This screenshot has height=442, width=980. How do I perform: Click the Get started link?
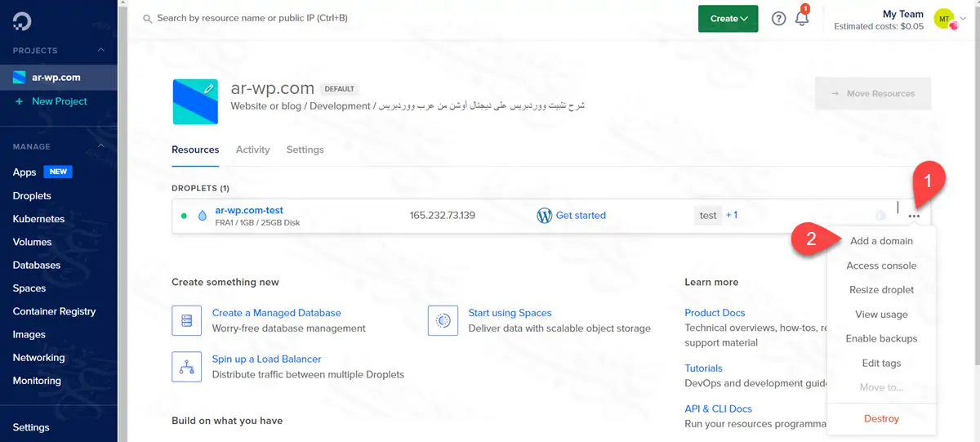coord(581,216)
